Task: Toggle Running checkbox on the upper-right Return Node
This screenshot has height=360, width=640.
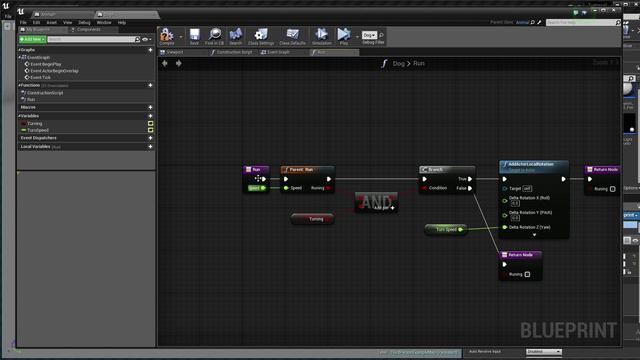Action: (x=612, y=189)
